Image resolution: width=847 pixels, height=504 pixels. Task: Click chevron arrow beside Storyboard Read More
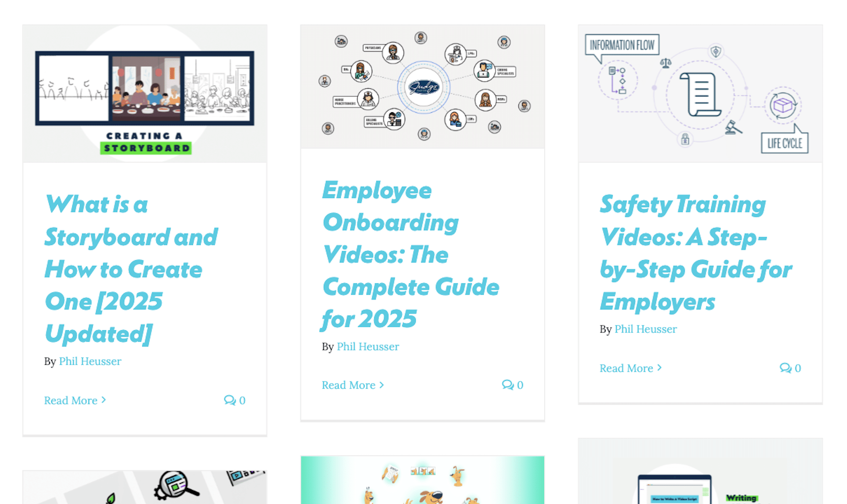click(104, 400)
